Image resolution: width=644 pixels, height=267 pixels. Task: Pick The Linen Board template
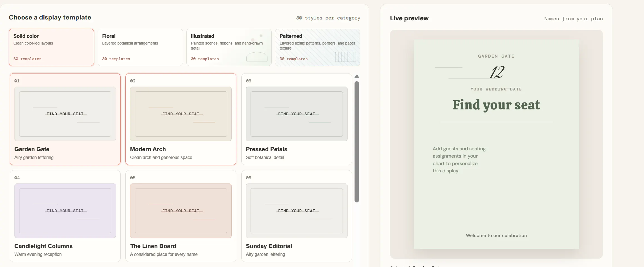click(181, 216)
